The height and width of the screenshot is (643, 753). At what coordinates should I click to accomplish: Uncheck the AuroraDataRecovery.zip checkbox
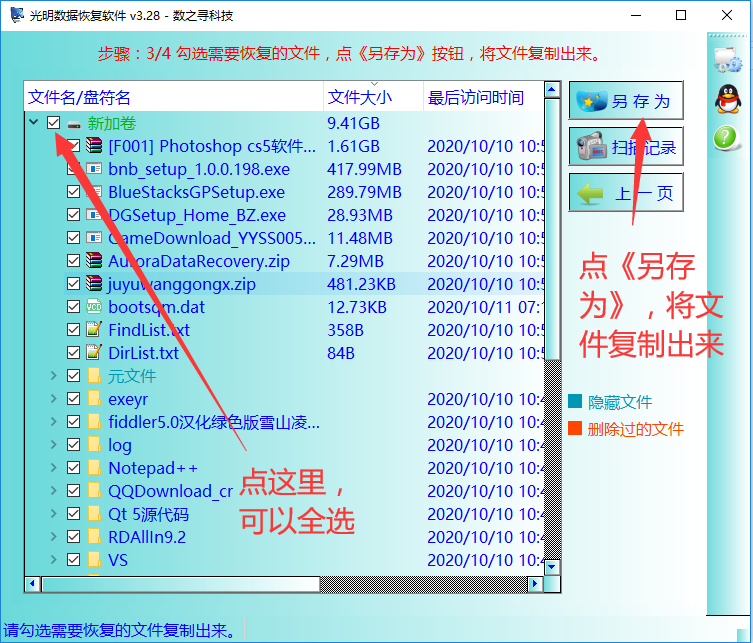(x=73, y=261)
